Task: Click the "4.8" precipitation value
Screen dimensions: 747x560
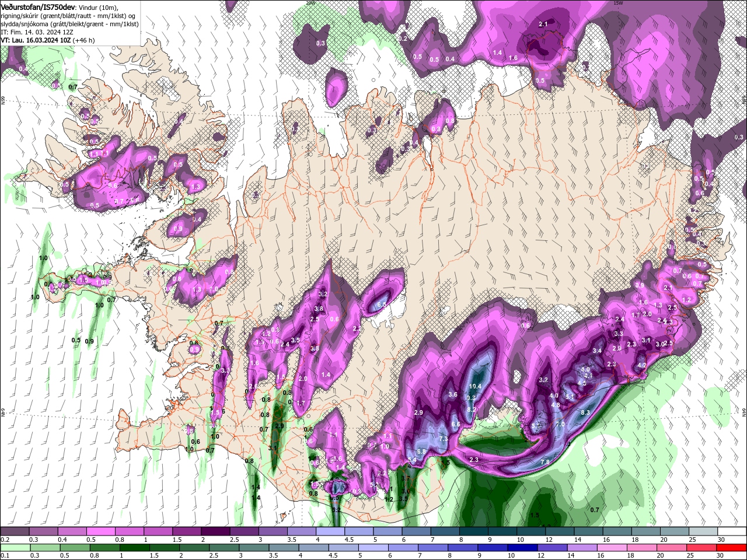Action: 556,405
